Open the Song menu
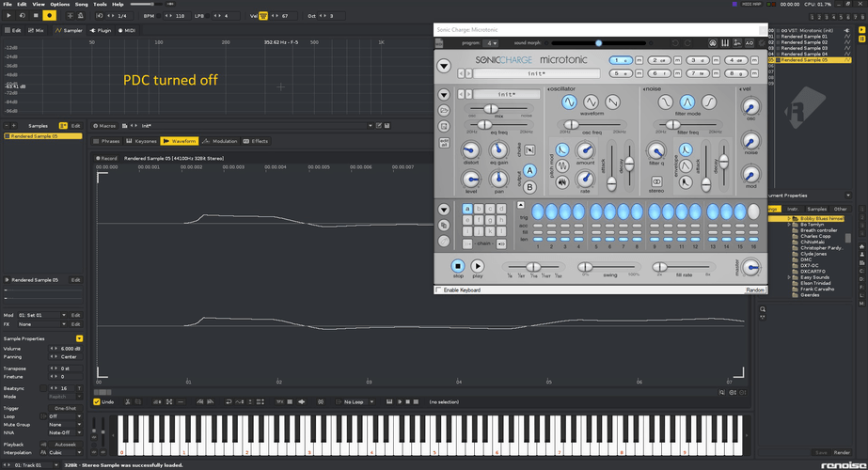The width and height of the screenshot is (868, 470). (x=82, y=4)
